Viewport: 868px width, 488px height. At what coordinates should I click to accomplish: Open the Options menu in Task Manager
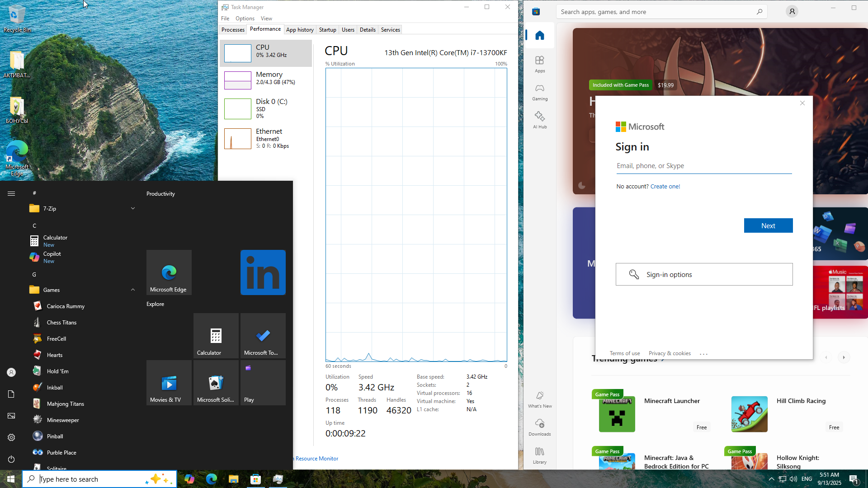[x=245, y=19]
